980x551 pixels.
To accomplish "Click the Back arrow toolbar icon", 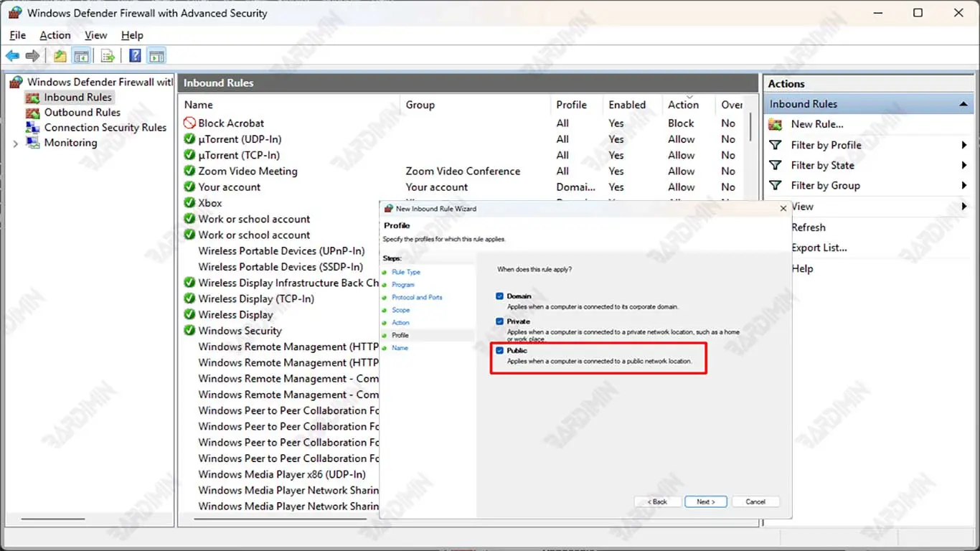I will click(x=12, y=56).
